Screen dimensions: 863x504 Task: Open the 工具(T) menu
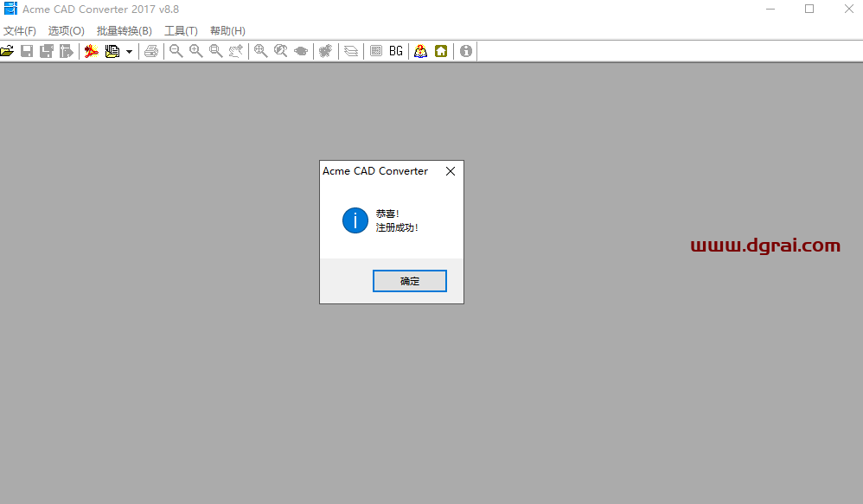(181, 31)
